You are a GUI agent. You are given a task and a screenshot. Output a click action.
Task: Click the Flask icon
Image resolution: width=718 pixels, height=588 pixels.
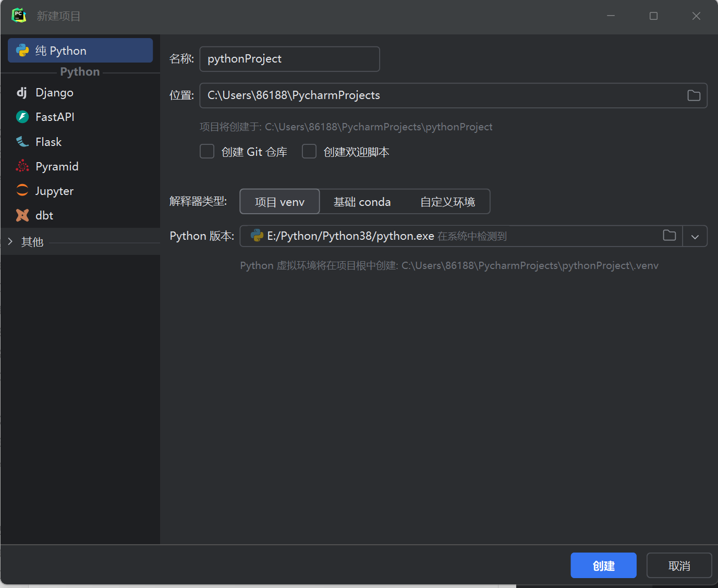click(x=22, y=142)
